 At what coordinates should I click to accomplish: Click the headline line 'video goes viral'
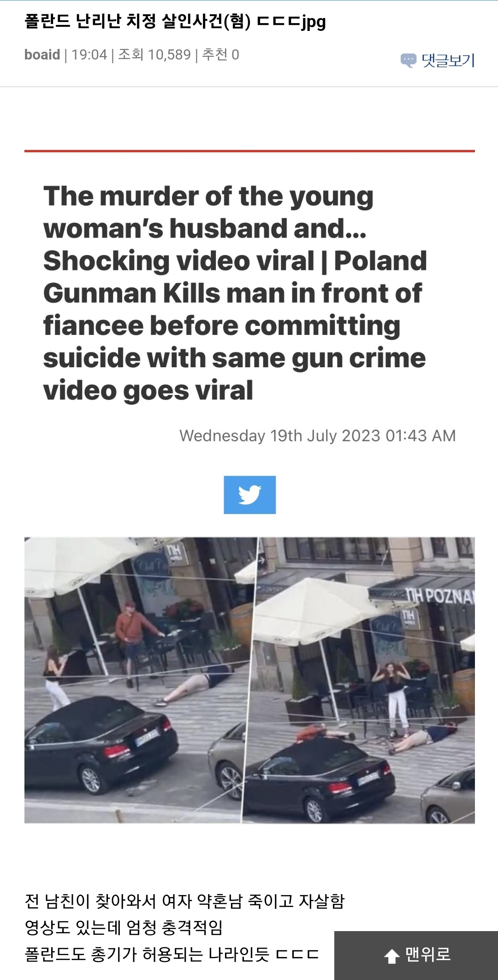pyautogui.click(x=148, y=391)
